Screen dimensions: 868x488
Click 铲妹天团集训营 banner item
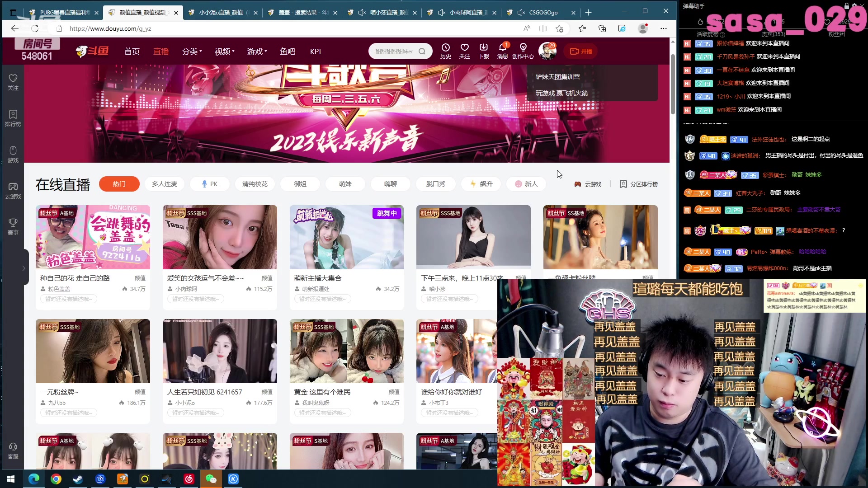coord(557,77)
